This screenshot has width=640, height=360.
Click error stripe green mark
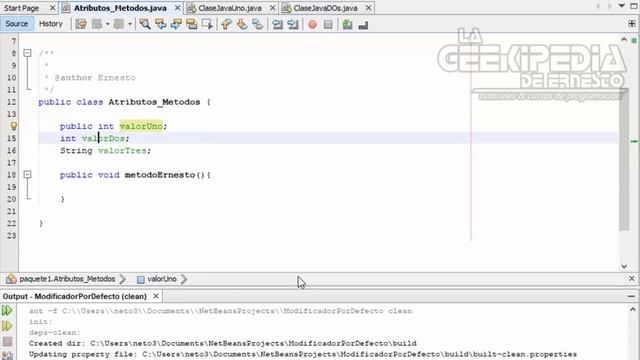(634, 141)
